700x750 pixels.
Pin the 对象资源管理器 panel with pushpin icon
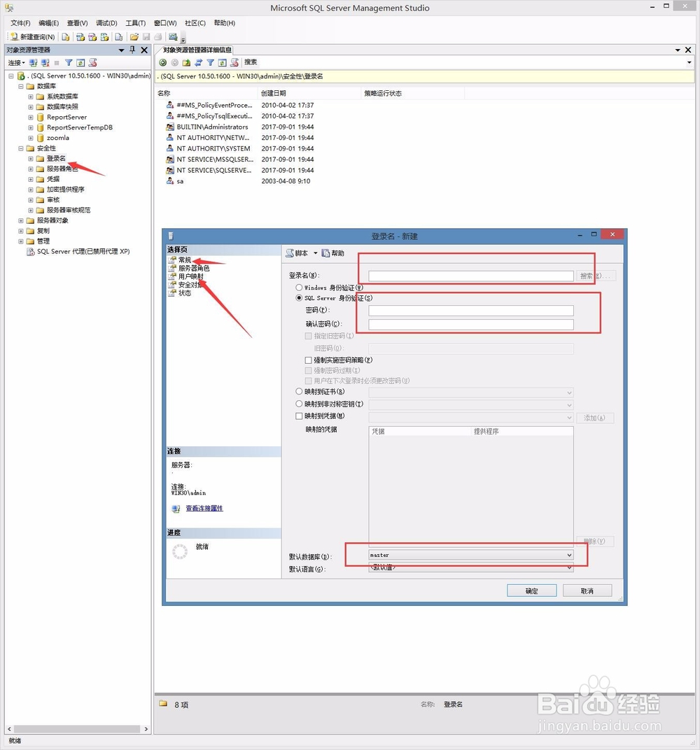coord(132,50)
